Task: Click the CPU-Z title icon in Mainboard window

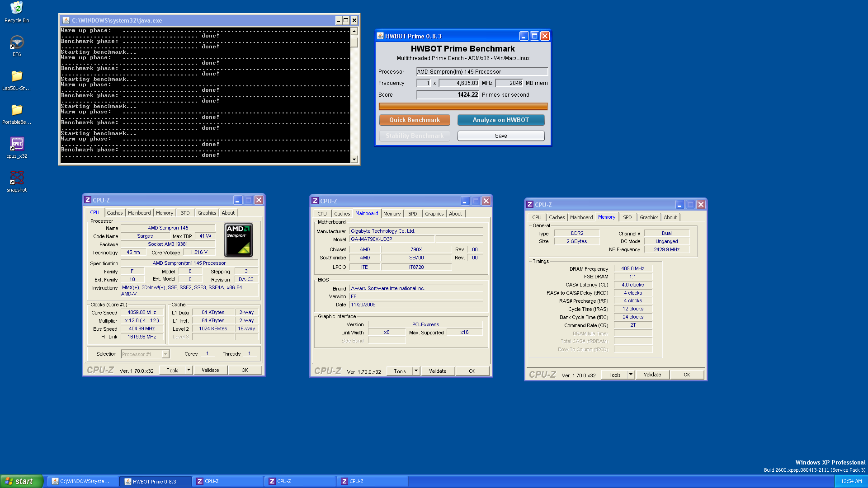Action: pyautogui.click(x=315, y=201)
